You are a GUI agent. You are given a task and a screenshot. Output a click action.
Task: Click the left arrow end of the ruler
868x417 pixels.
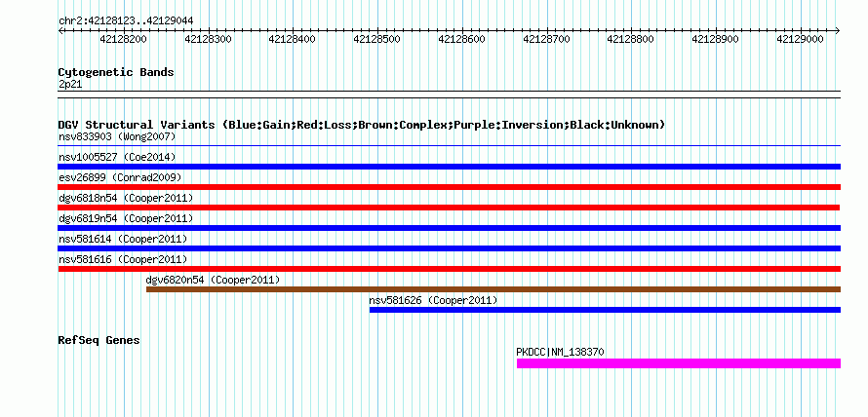[61, 30]
